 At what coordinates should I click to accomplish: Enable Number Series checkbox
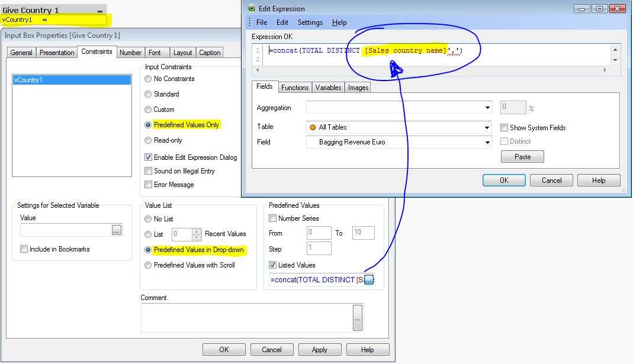(273, 218)
